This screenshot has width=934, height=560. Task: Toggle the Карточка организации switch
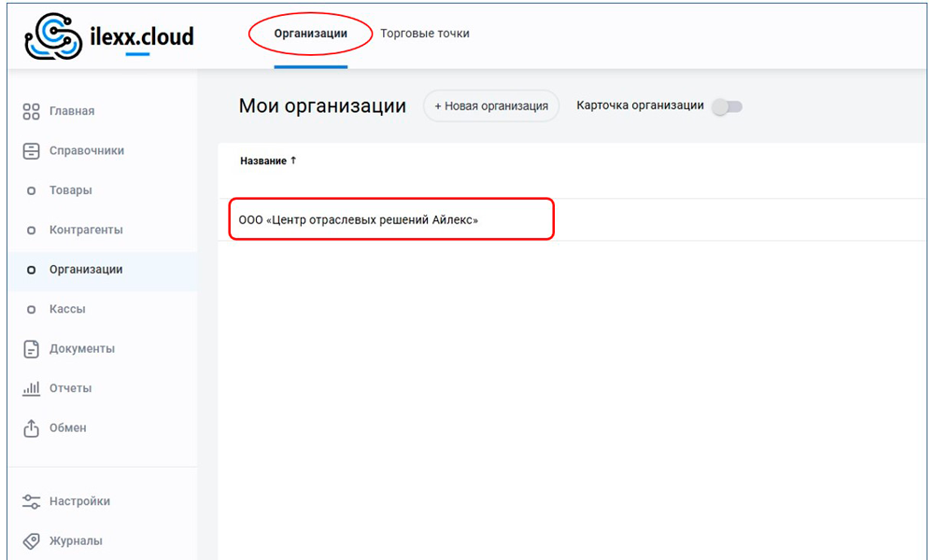(x=727, y=106)
